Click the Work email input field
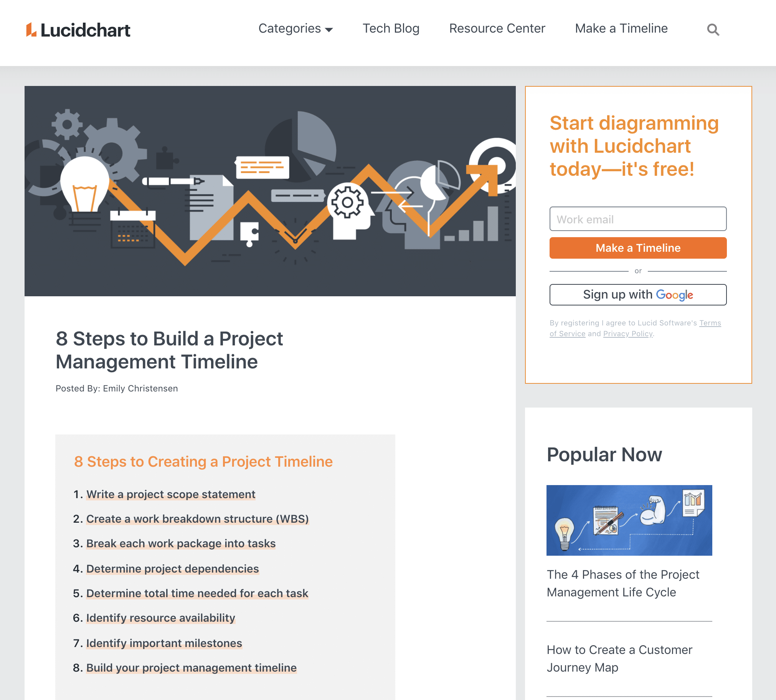Screen dimensions: 776x700 [638, 218]
